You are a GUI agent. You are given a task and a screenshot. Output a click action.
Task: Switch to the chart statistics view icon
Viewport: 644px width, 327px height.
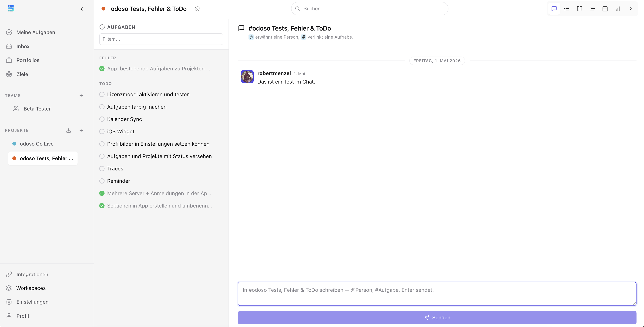(x=618, y=9)
